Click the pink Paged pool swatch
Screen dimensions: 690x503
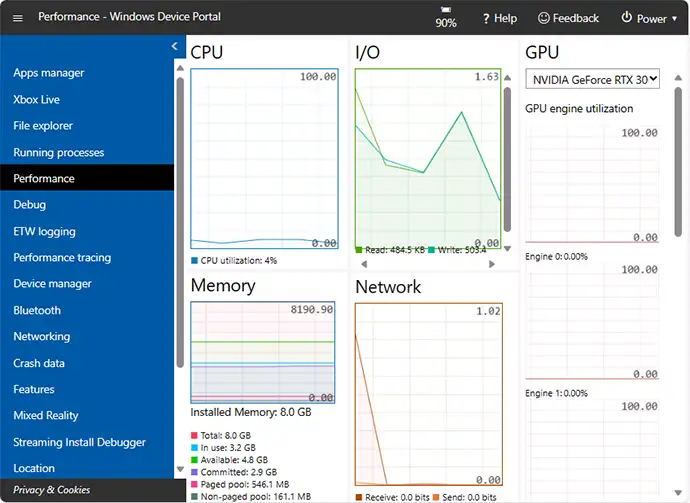[195, 485]
